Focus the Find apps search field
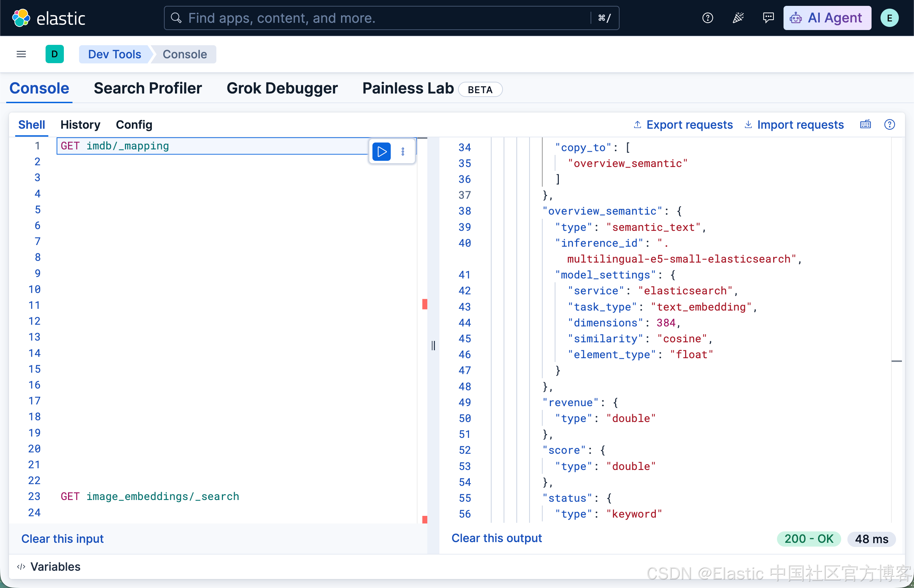 (x=391, y=18)
